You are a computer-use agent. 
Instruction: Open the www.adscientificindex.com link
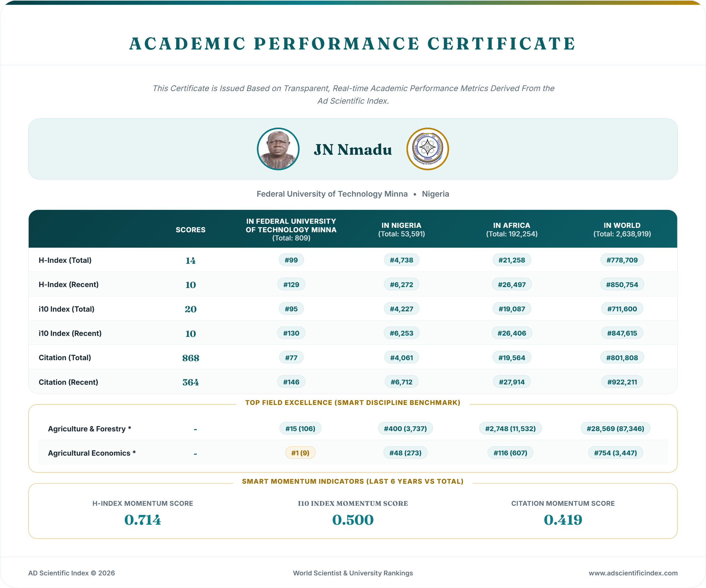pyautogui.click(x=633, y=573)
